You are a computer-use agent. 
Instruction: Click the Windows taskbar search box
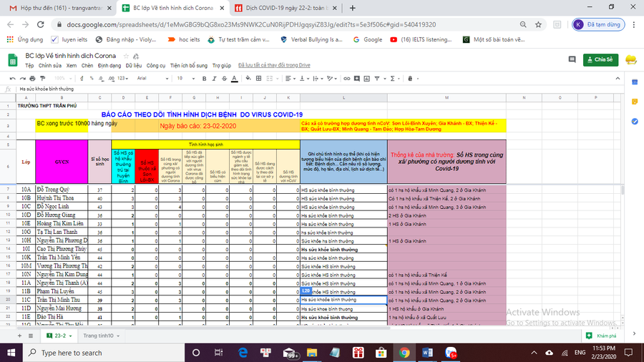[72, 353]
